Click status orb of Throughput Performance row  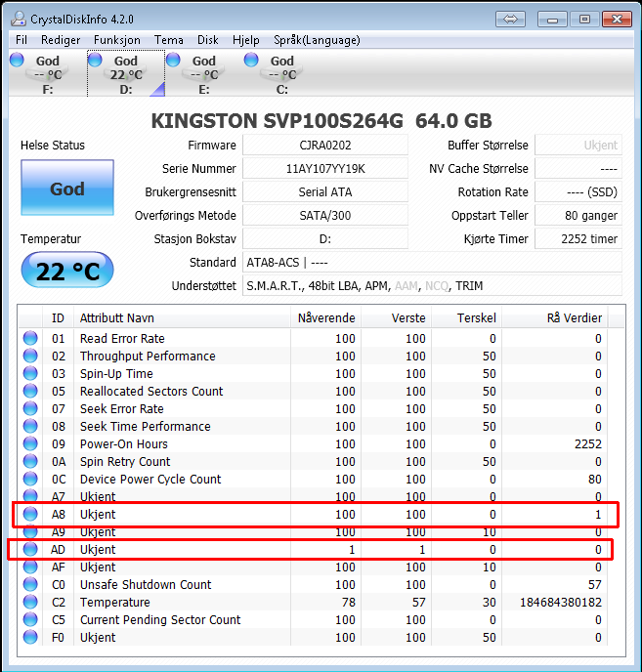(30, 356)
